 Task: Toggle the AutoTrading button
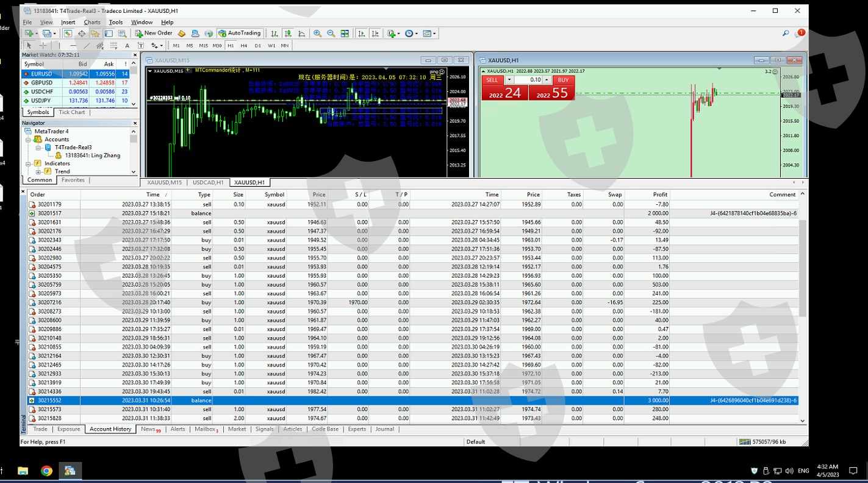[240, 34]
